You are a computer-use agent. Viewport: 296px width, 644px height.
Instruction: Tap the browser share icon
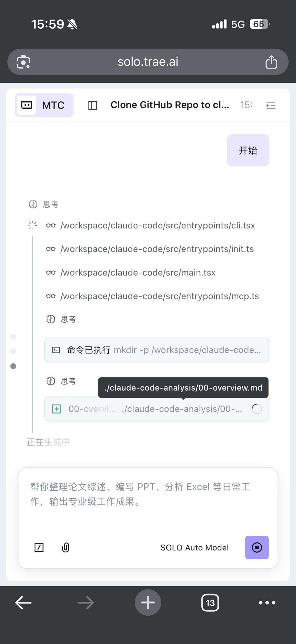pos(271,62)
